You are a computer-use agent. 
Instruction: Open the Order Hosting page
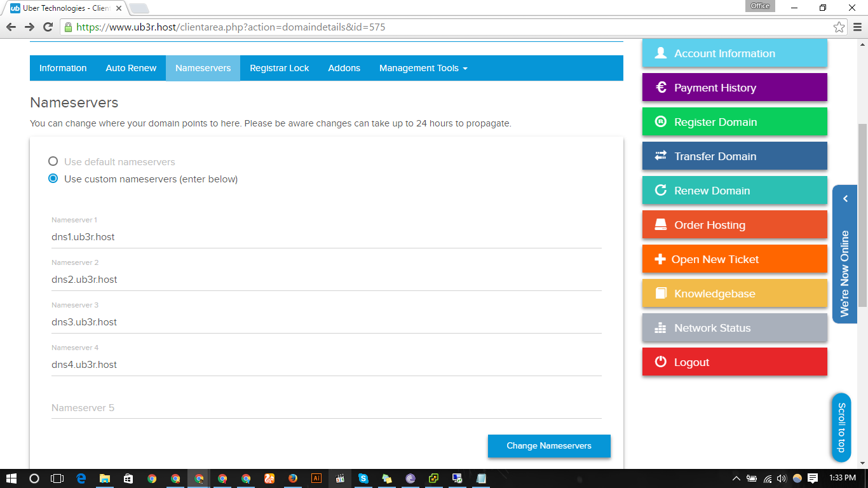pyautogui.click(x=735, y=225)
